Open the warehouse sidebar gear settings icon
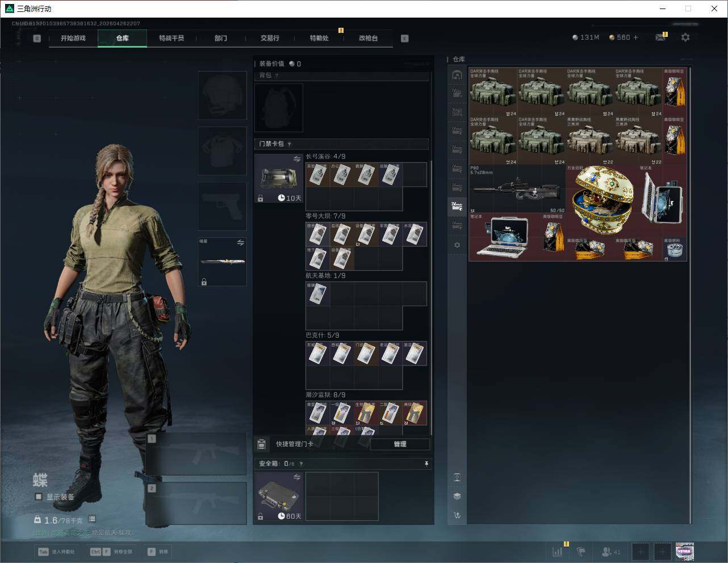The image size is (728, 563). [x=457, y=245]
